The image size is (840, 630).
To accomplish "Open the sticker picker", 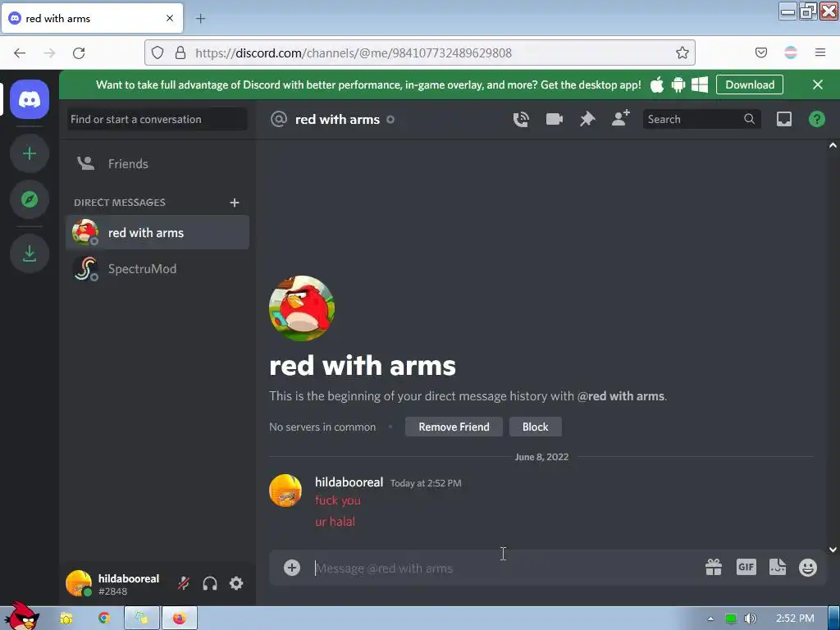I will (778, 567).
